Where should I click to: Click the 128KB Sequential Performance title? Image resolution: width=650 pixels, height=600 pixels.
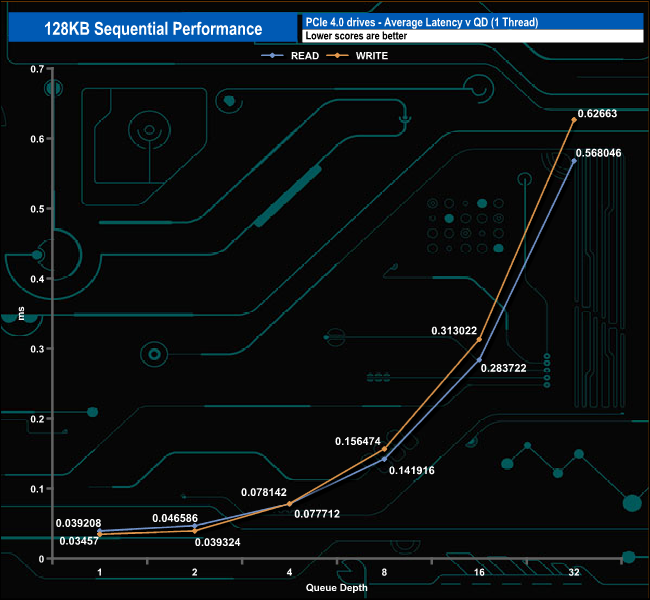pyautogui.click(x=153, y=29)
